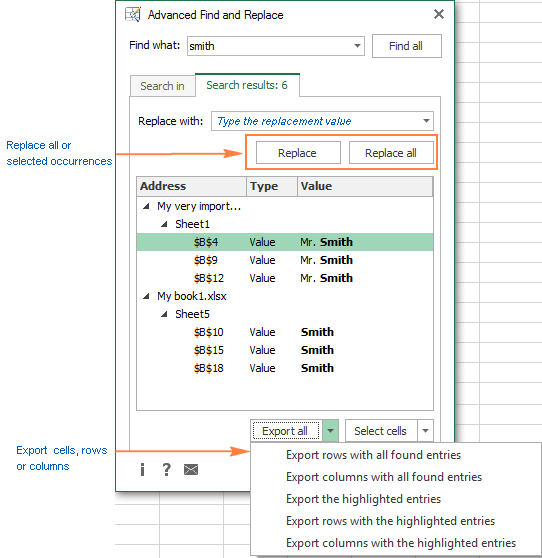Open the Replace with dropdown arrow
This screenshot has width=542, height=558.
tap(426, 121)
